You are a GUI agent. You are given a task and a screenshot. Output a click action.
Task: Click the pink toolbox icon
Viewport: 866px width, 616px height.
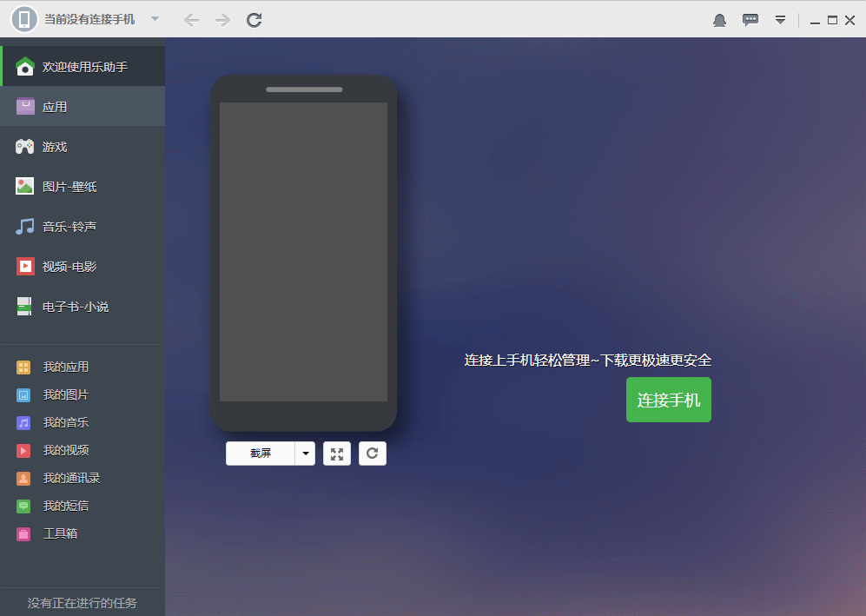coord(23,534)
